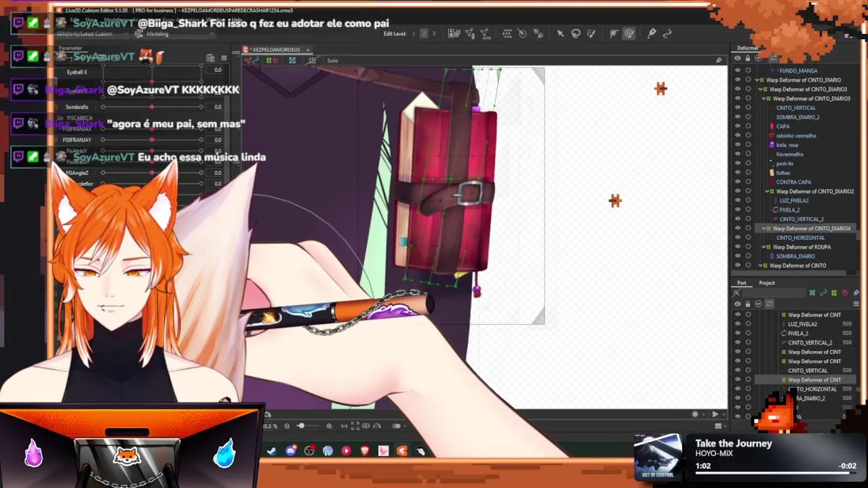
Task: Set Edit Level to 1
Action: (414, 33)
